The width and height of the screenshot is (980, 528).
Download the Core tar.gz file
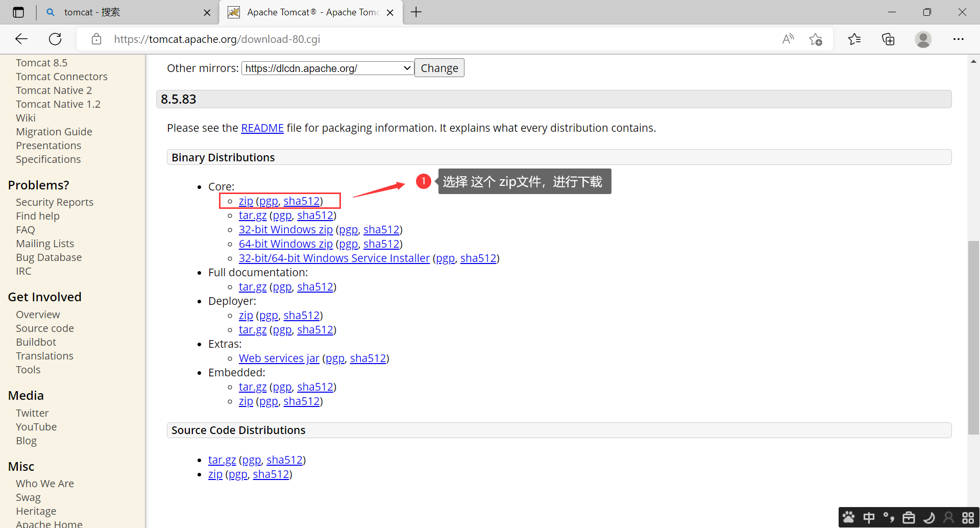(253, 215)
